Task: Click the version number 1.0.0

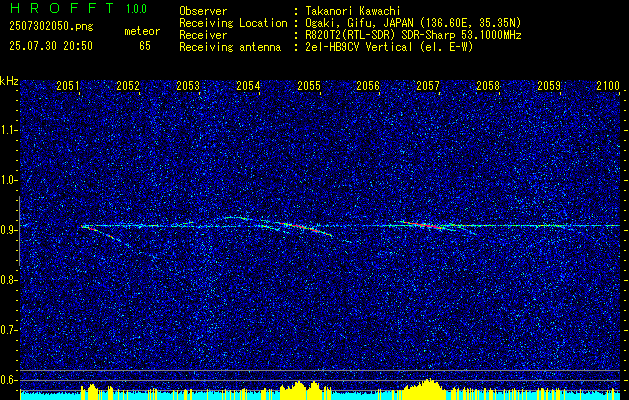Action: pos(136,9)
